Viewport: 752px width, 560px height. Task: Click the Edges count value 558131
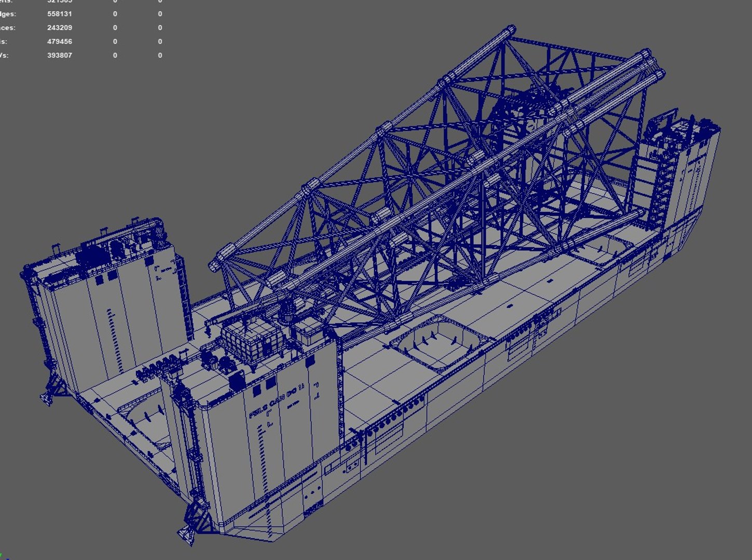click(60, 14)
